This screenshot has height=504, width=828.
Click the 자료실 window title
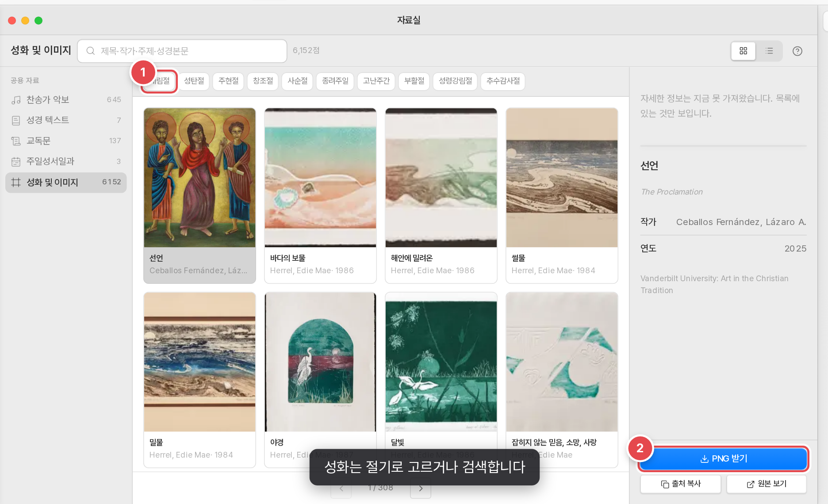click(409, 20)
